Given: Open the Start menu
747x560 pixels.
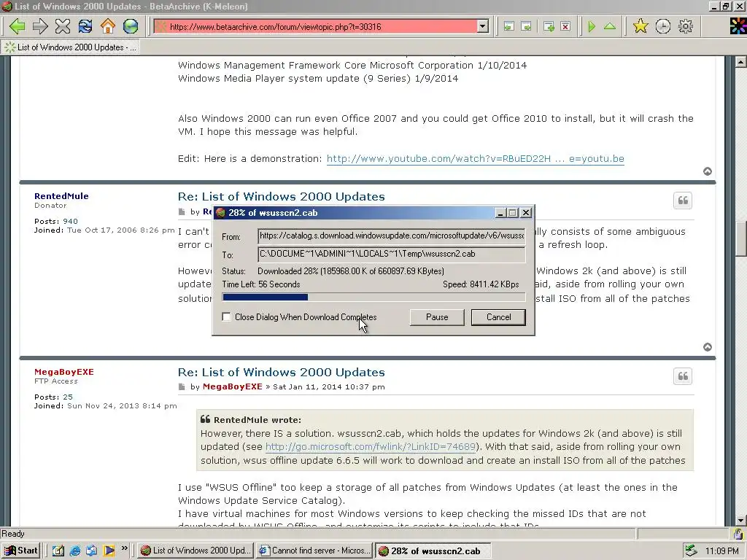Looking at the screenshot, I should click(x=21, y=551).
